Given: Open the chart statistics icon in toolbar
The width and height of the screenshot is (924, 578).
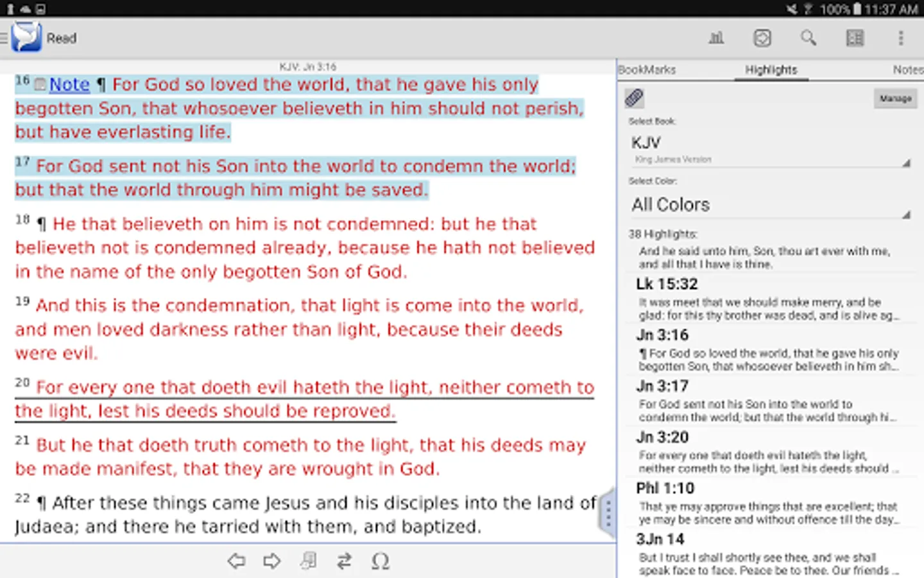Looking at the screenshot, I should 716,38.
